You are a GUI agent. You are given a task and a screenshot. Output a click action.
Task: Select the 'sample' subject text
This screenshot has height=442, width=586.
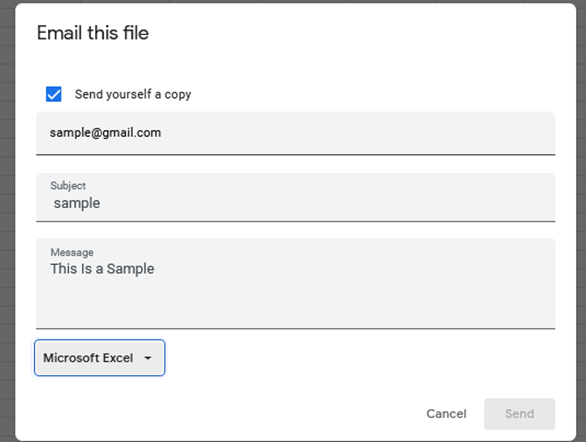coord(77,203)
